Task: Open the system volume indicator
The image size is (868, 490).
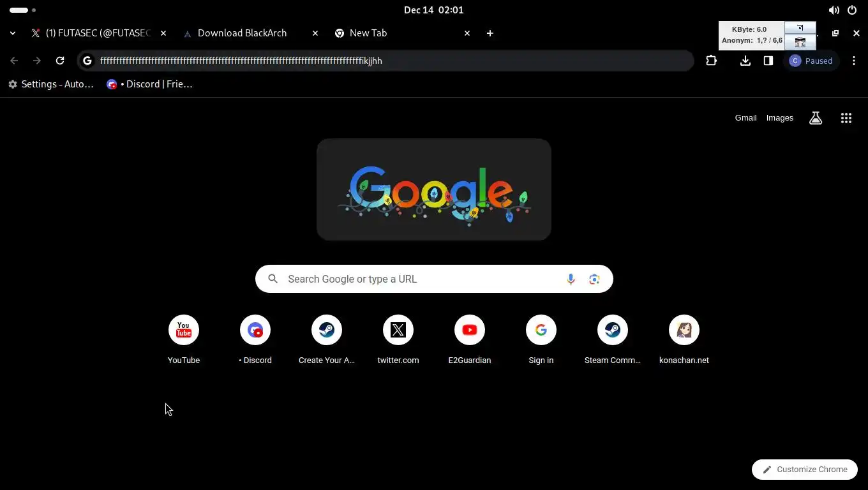Action: point(834,10)
